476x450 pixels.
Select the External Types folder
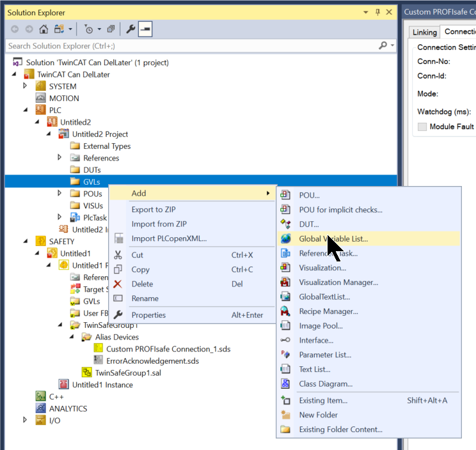pos(107,146)
